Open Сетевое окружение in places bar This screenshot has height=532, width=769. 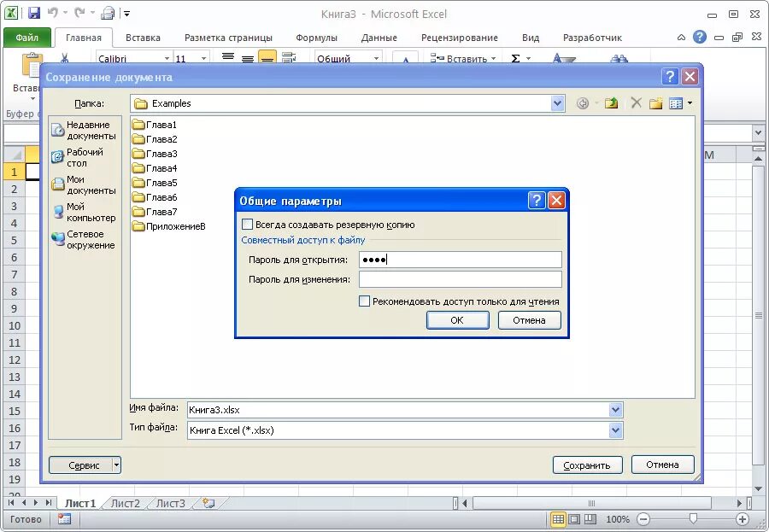pos(84,239)
